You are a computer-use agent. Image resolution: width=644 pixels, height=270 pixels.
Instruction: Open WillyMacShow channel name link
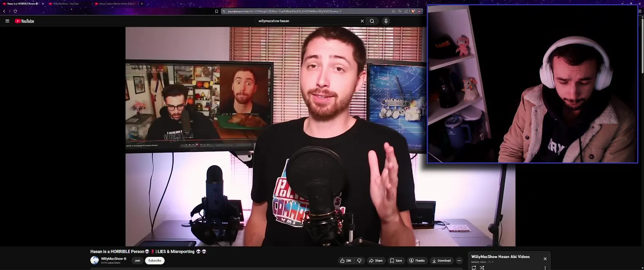pos(112,259)
